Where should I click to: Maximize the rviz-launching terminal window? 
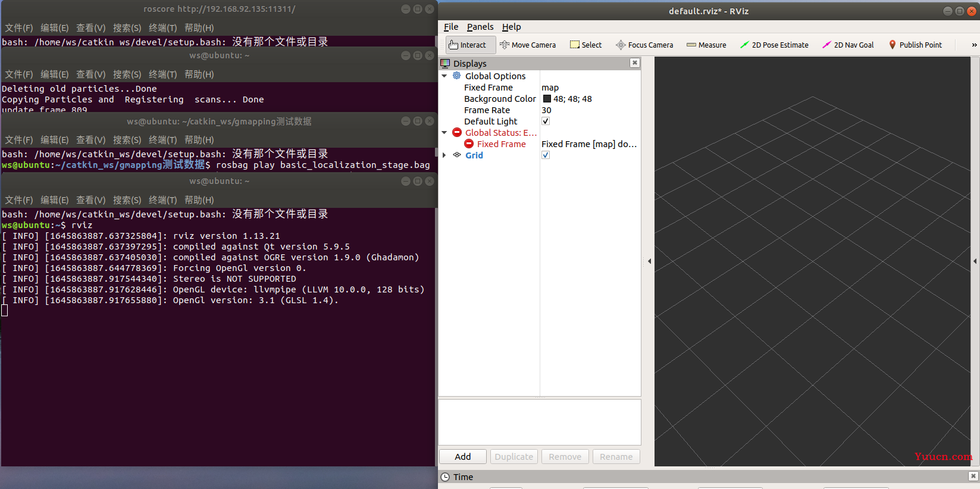click(418, 181)
